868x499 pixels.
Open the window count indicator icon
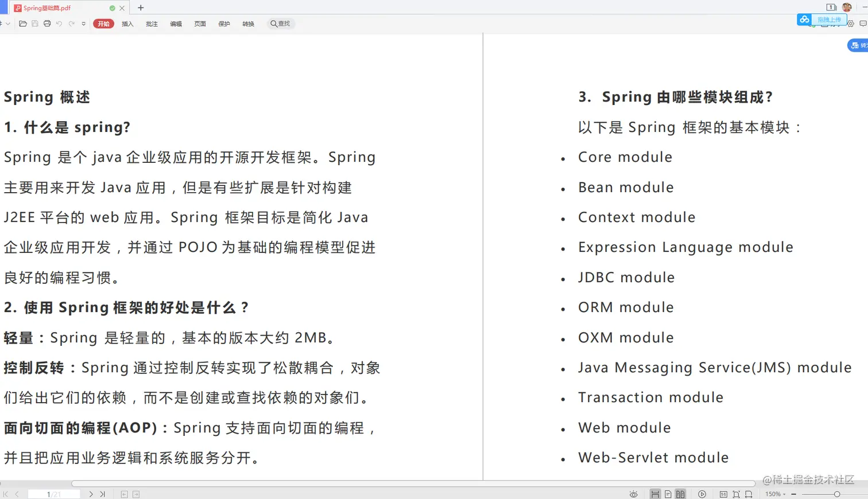point(831,7)
